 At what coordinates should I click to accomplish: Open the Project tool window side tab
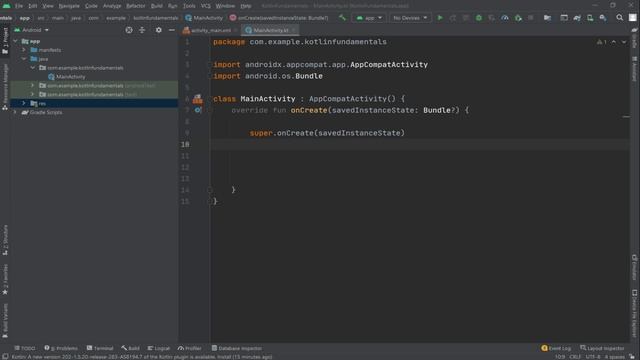5,41
